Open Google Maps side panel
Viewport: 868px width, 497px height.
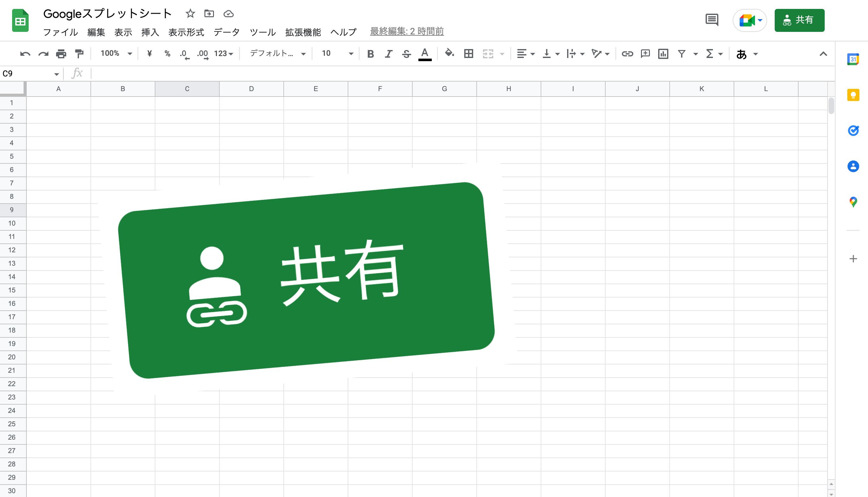[x=853, y=202]
